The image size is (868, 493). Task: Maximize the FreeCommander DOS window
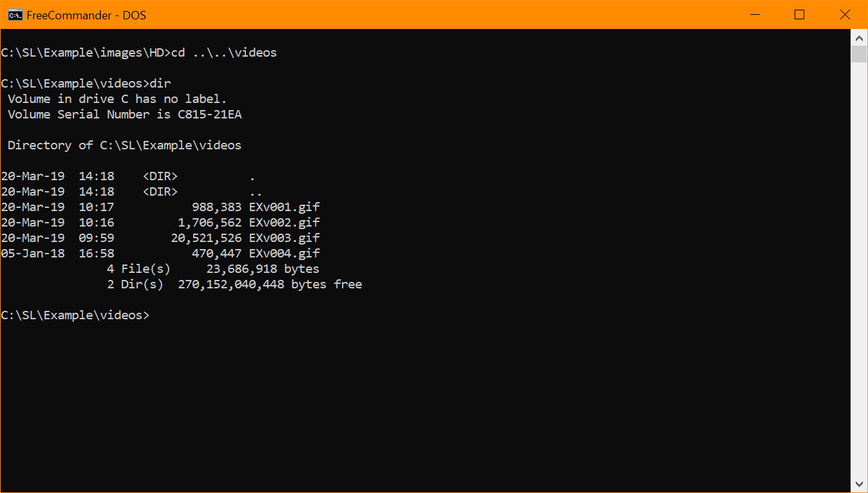[799, 15]
